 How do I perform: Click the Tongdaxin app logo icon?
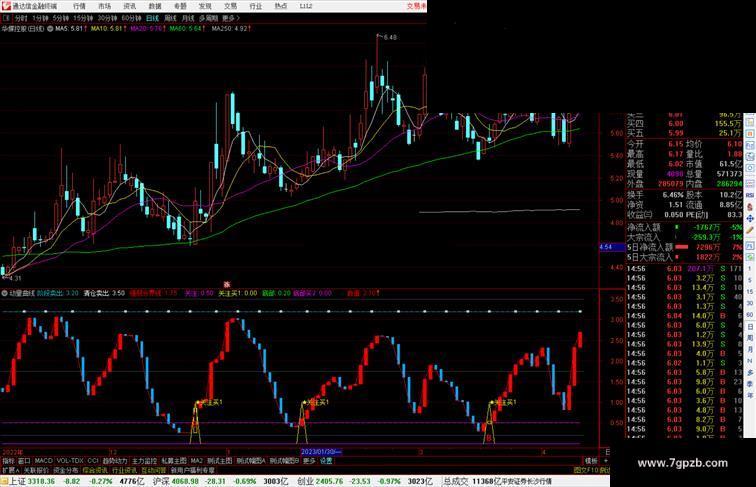click(x=6, y=6)
